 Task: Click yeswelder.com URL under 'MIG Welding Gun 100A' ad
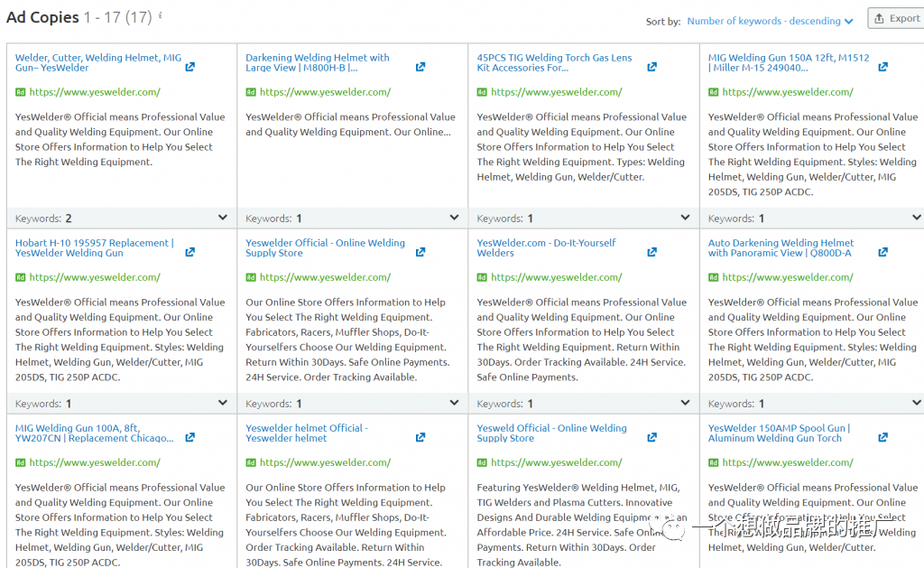click(x=95, y=462)
